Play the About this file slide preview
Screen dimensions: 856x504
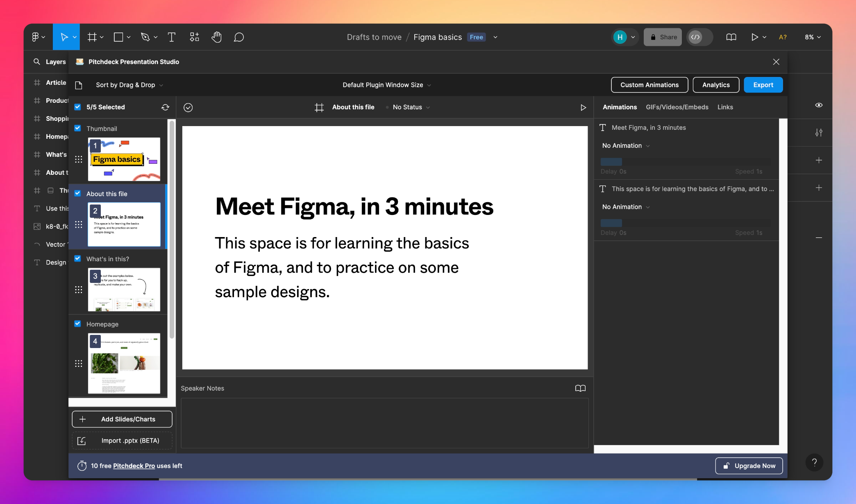(x=583, y=107)
